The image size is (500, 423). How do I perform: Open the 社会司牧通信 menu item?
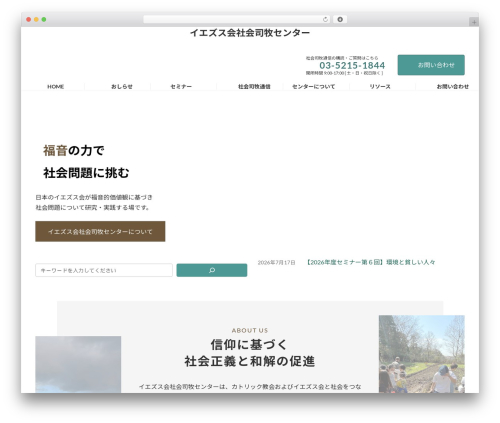click(254, 87)
